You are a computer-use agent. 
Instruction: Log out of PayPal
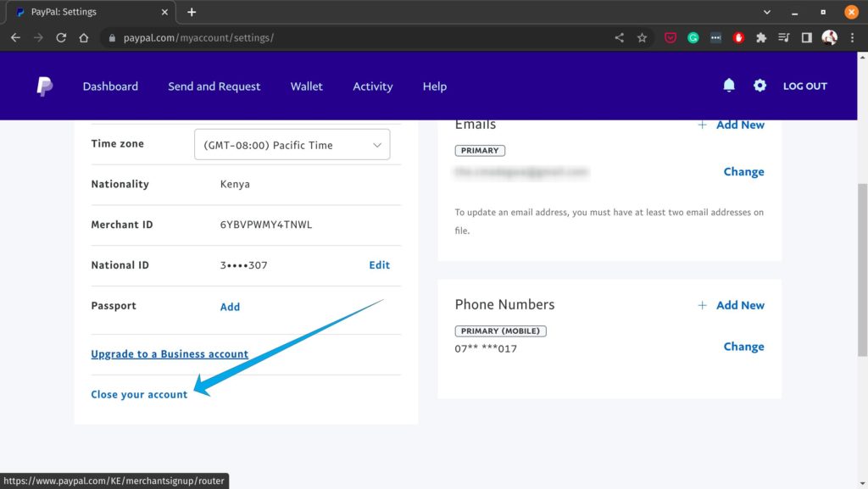pyautogui.click(x=805, y=86)
